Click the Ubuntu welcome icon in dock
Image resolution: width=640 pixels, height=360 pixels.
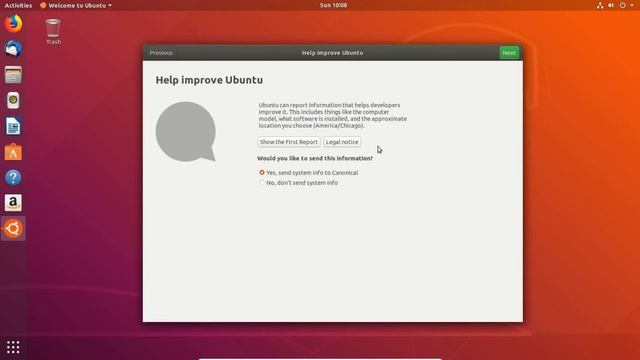(x=13, y=229)
